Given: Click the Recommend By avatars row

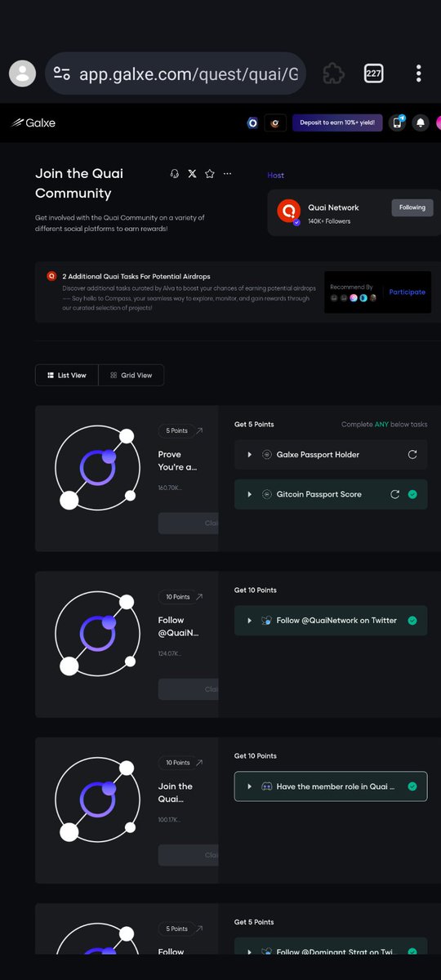Looking at the screenshot, I should (353, 298).
